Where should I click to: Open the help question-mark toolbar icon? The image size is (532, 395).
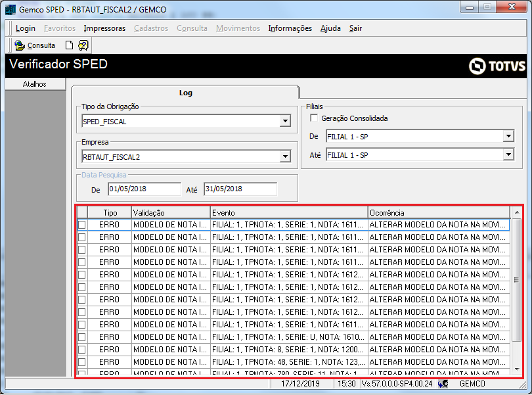click(x=83, y=45)
